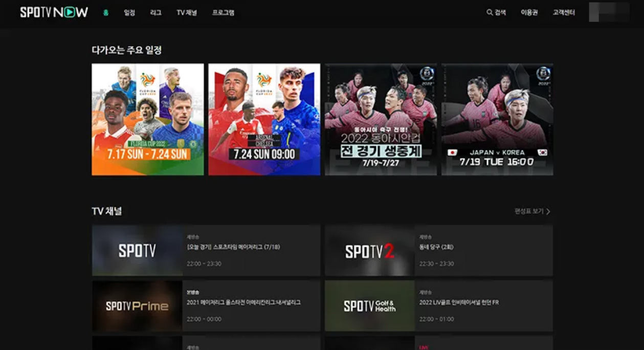This screenshot has height=350, width=644.
Task: Open the 프로그램 menu
Action: (x=223, y=13)
